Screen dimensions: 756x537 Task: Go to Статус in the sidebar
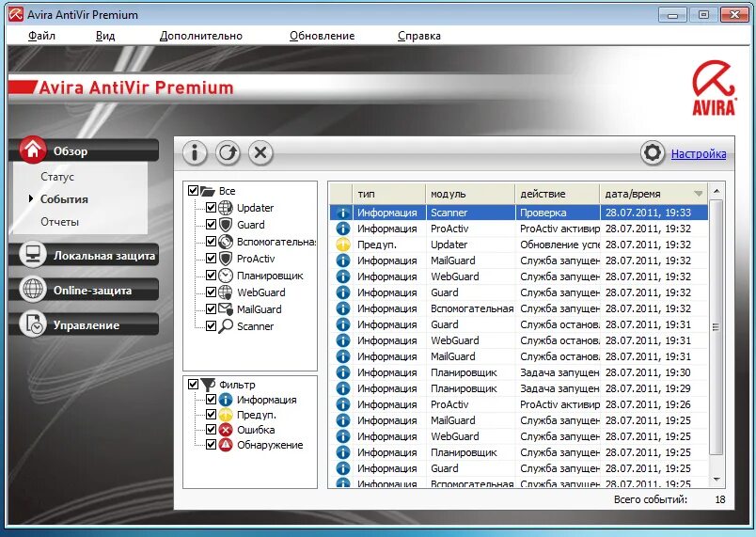coord(57,177)
